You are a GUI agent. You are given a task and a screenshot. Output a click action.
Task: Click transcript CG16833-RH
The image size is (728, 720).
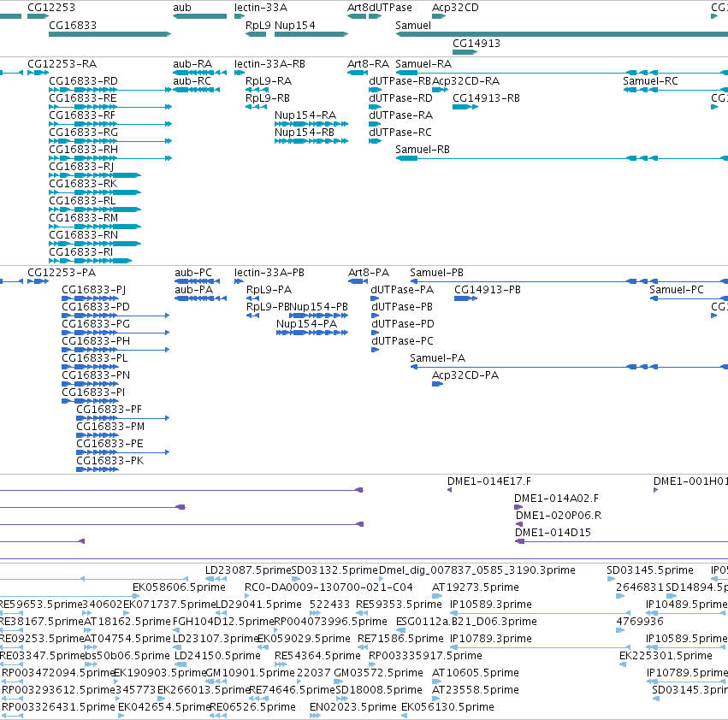pyautogui.click(x=84, y=150)
